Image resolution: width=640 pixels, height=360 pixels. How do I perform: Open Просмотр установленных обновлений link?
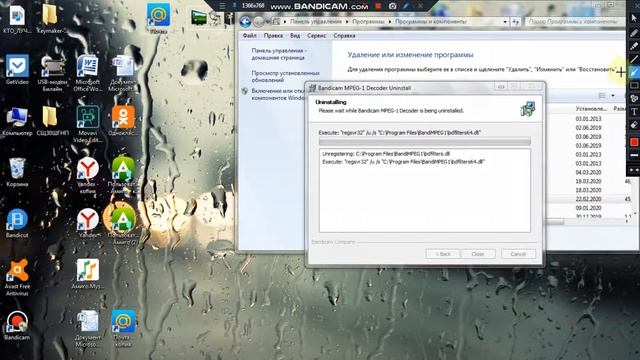pyautogui.click(x=285, y=76)
